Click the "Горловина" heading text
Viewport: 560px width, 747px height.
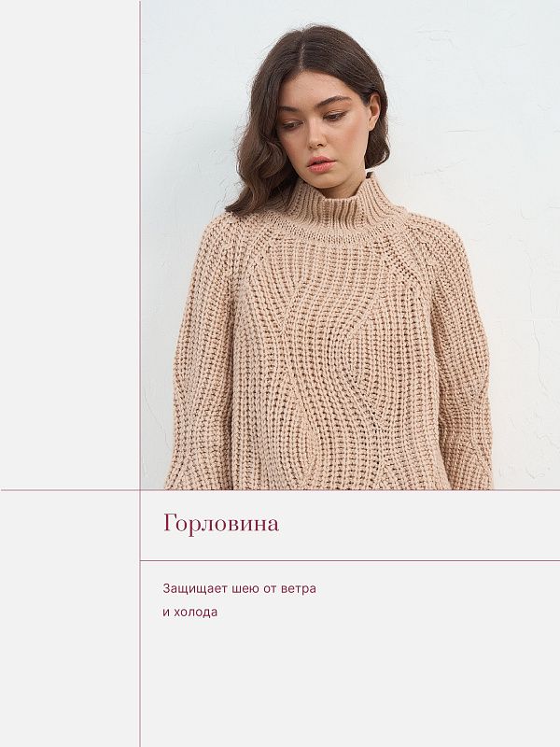[x=220, y=524]
